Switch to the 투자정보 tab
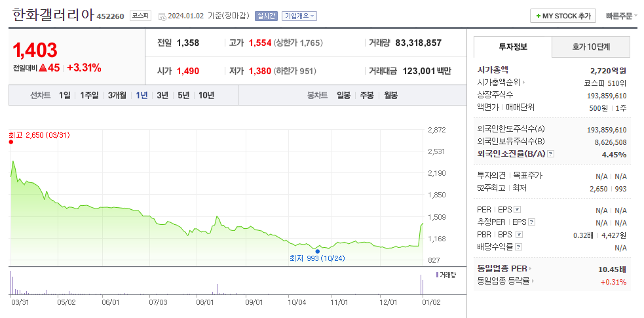 (512, 47)
